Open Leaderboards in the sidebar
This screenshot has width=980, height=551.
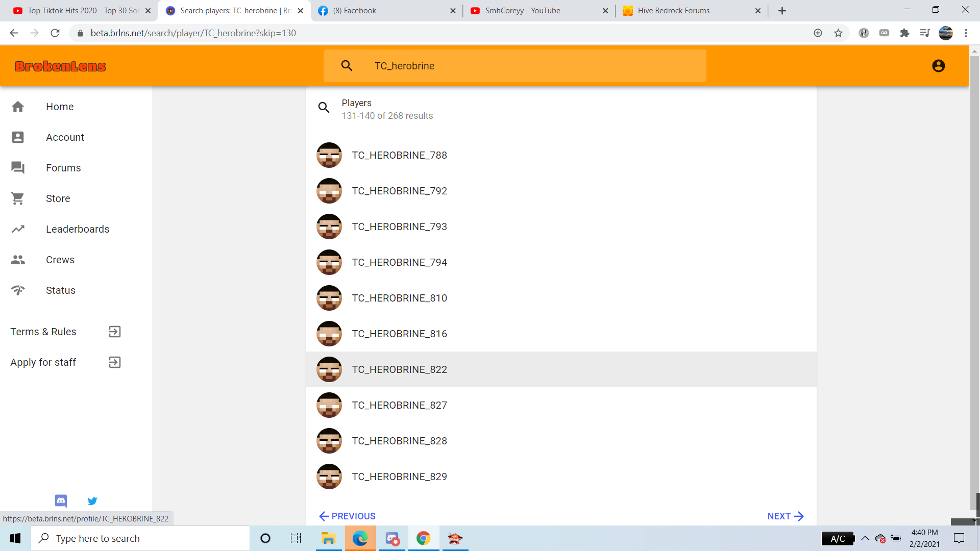(x=76, y=229)
